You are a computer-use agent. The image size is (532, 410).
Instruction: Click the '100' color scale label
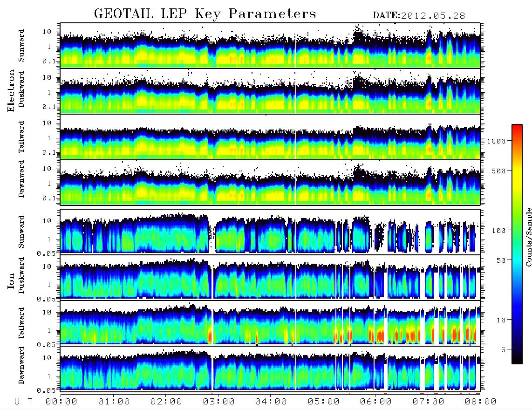[x=499, y=231]
